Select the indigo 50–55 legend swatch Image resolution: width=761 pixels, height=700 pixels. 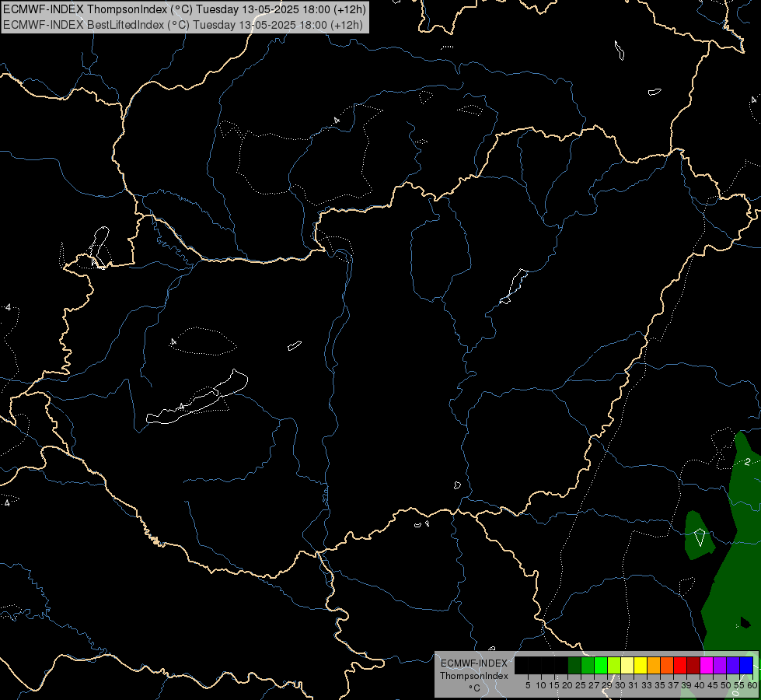point(733,665)
